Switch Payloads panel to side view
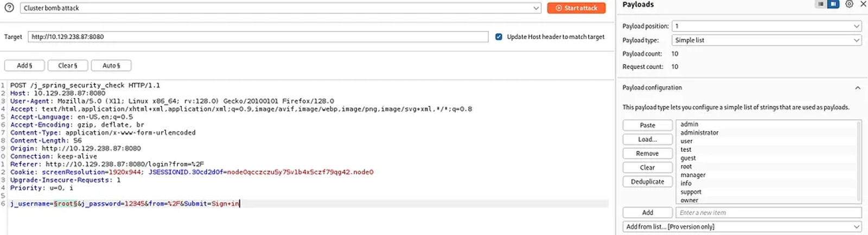The width and height of the screenshot is (868, 235). (x=833, y=4)
